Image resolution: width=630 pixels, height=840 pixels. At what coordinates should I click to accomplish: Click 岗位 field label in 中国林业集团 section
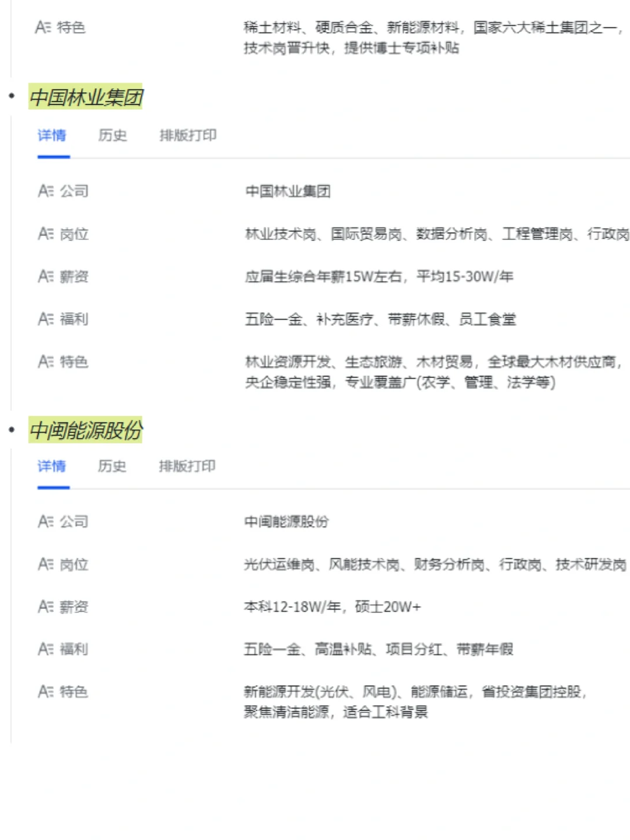point(74,234)
